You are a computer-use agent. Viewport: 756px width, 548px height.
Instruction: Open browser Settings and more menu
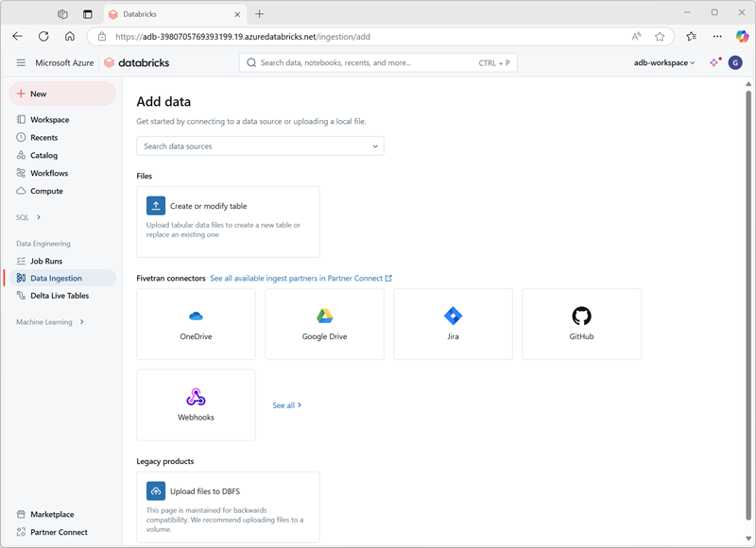[x=717, y=36]
